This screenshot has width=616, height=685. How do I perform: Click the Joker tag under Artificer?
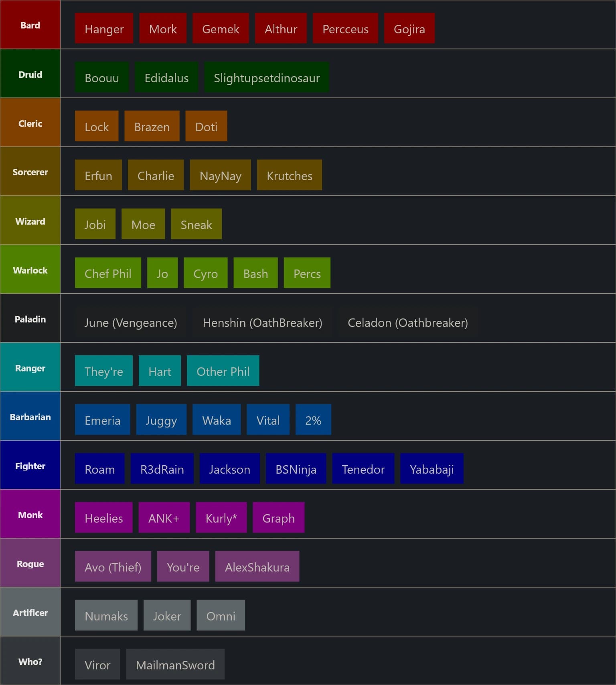click(167, 616)
